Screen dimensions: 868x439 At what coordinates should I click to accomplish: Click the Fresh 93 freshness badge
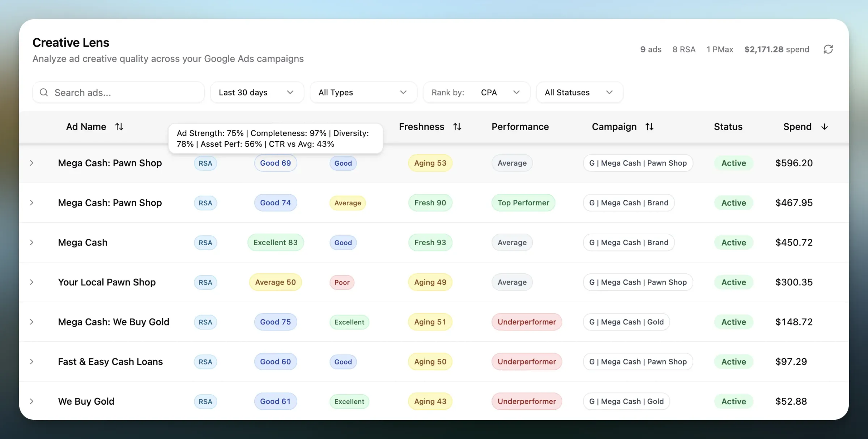430,243
